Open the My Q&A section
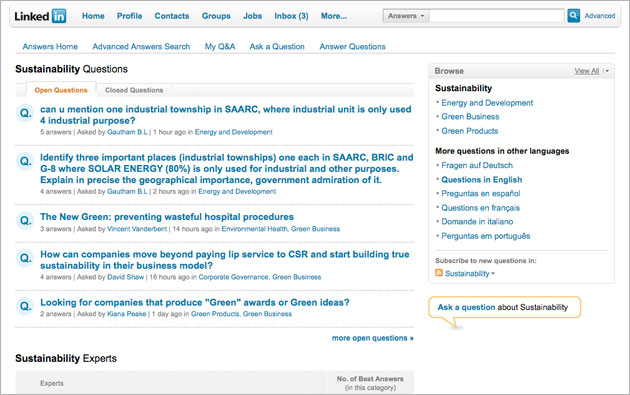 point(220,47)
